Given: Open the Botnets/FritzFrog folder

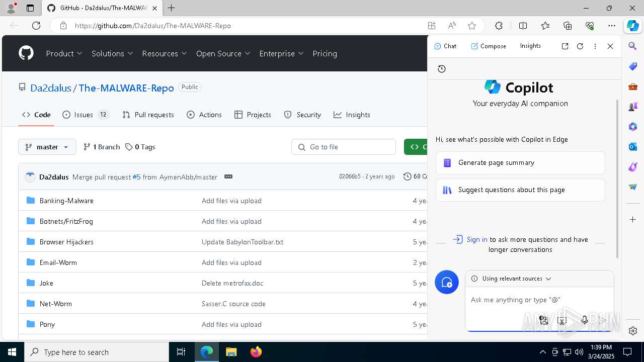Looking at the screenshot, I should point(66,221).
